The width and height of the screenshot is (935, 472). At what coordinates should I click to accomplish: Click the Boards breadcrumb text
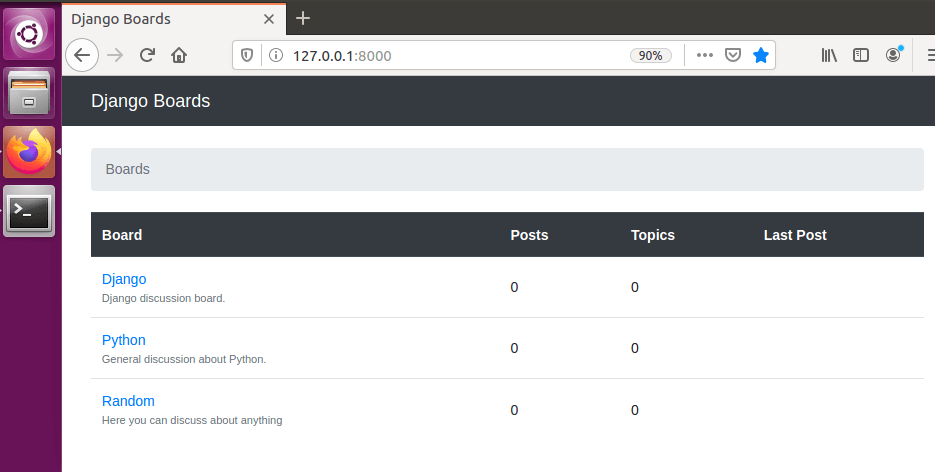[128, 169]
